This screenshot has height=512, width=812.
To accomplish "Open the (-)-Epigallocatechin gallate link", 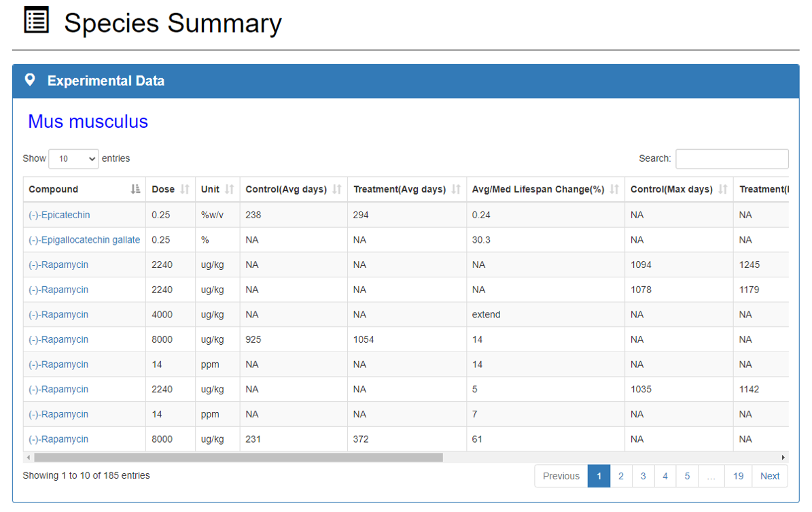I will click(x=84, y=240).
